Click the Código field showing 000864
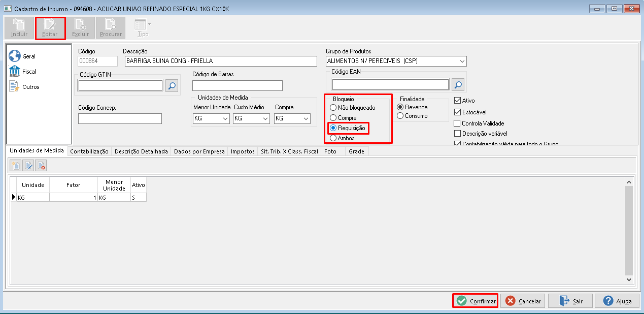This screenshot has width=644, height=314. tap(97, 61)
